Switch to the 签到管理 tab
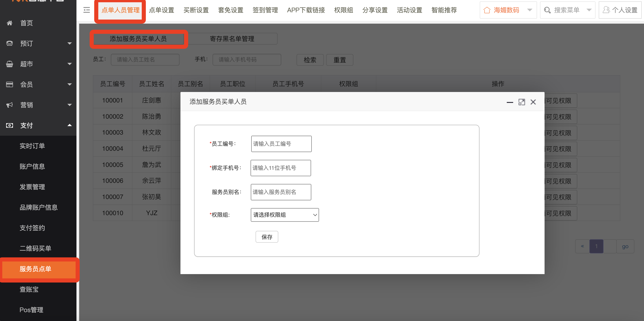This screenshot has height=321, width=644. pos(265,10)
